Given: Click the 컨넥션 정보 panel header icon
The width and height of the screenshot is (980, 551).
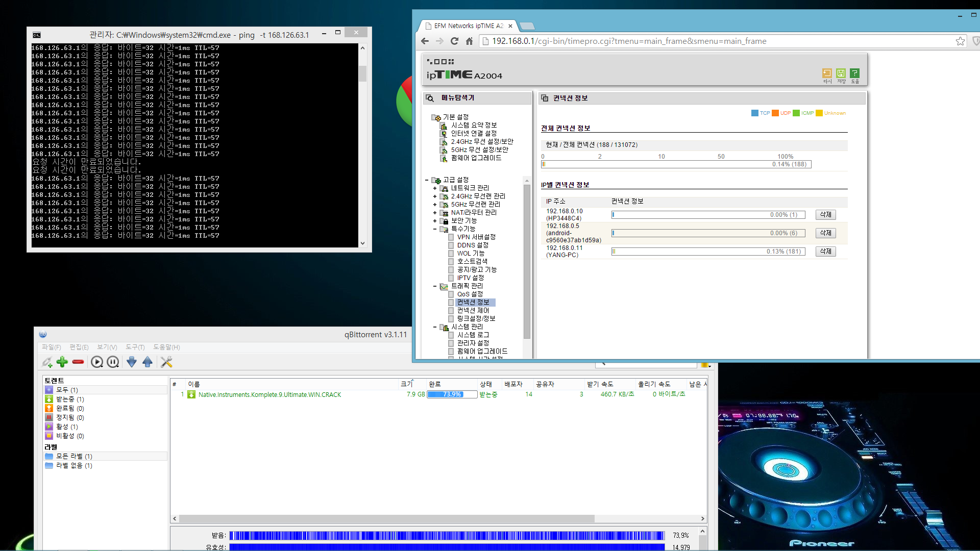Looking at the screenshot, I should point(545,98).
